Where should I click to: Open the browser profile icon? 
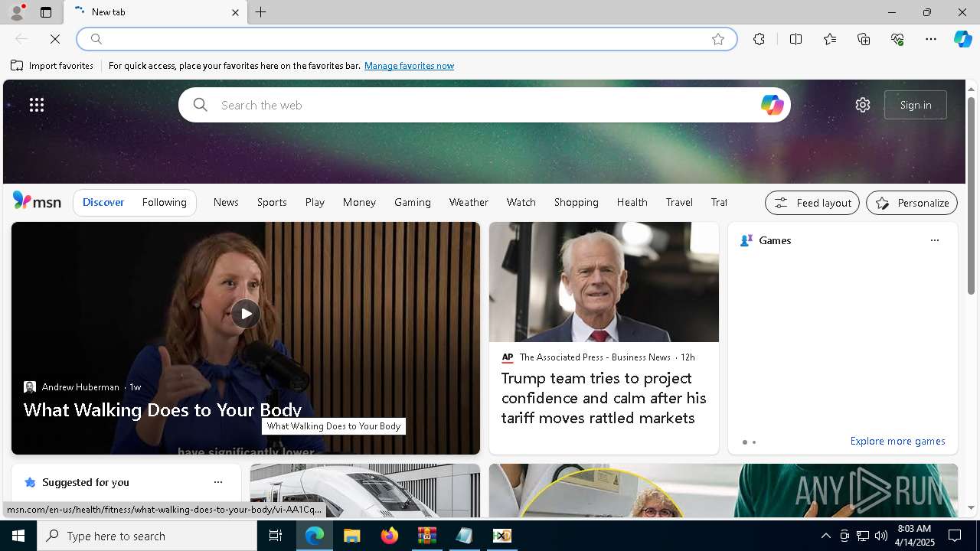[16, 12]
